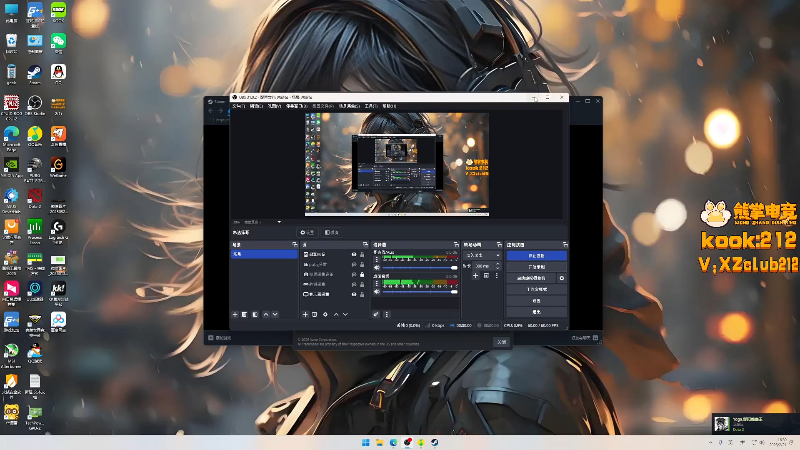
Task: Adjust transition duration with the spinner arrows
Action: click(x=497, y=266)
